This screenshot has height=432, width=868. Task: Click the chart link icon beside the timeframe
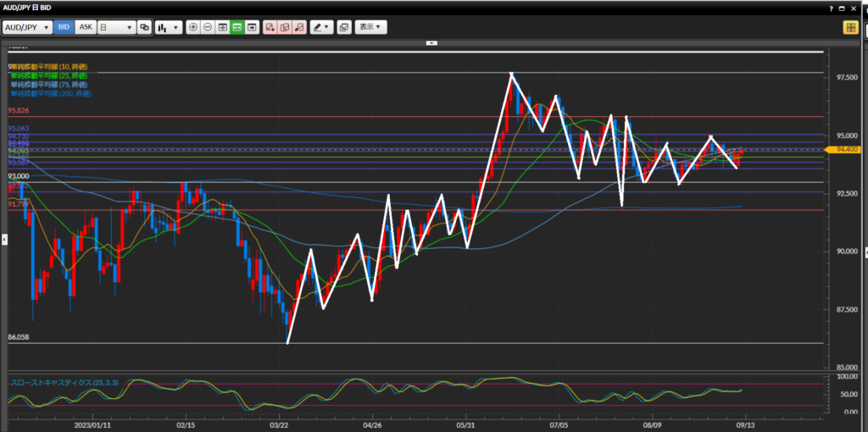click(x=144, y=27)
